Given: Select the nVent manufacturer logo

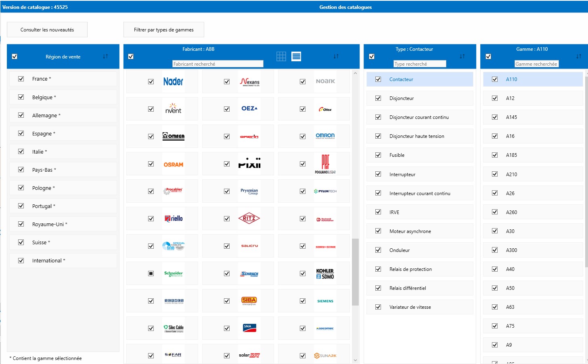Looking at the screenshot, I should [x=174, y=109].
